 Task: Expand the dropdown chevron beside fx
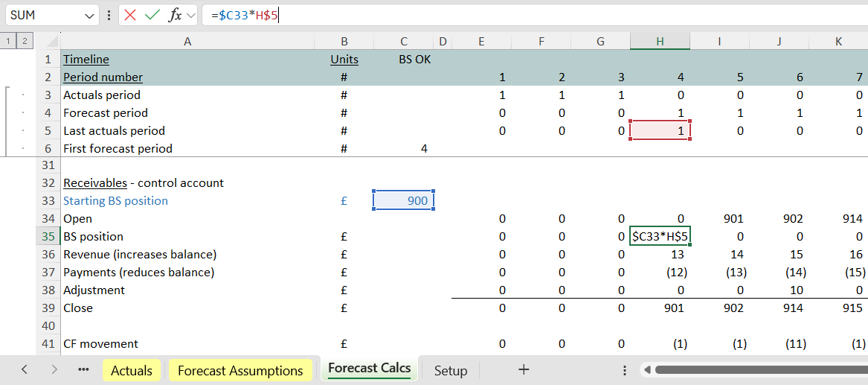tap(191, 16)
